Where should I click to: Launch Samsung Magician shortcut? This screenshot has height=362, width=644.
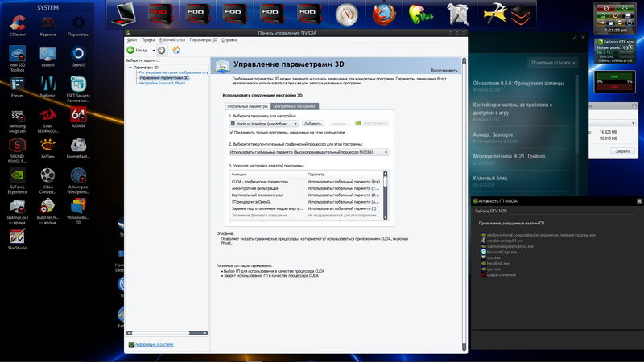coord(17,119)
